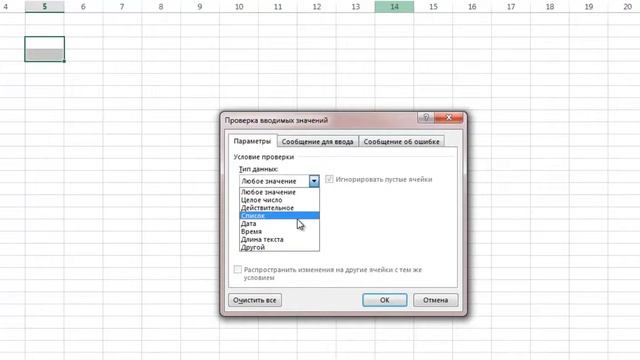Click the Отмена button

tap(436, 300)
